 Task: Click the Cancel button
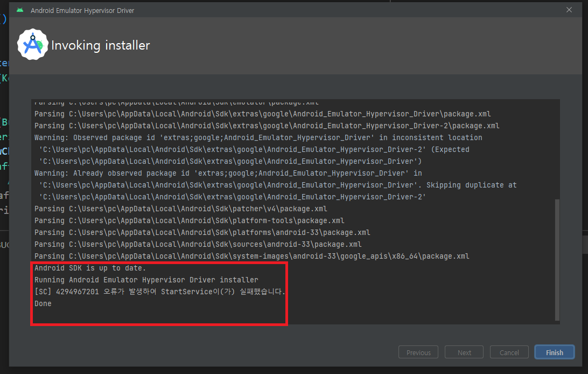point(509,352)
